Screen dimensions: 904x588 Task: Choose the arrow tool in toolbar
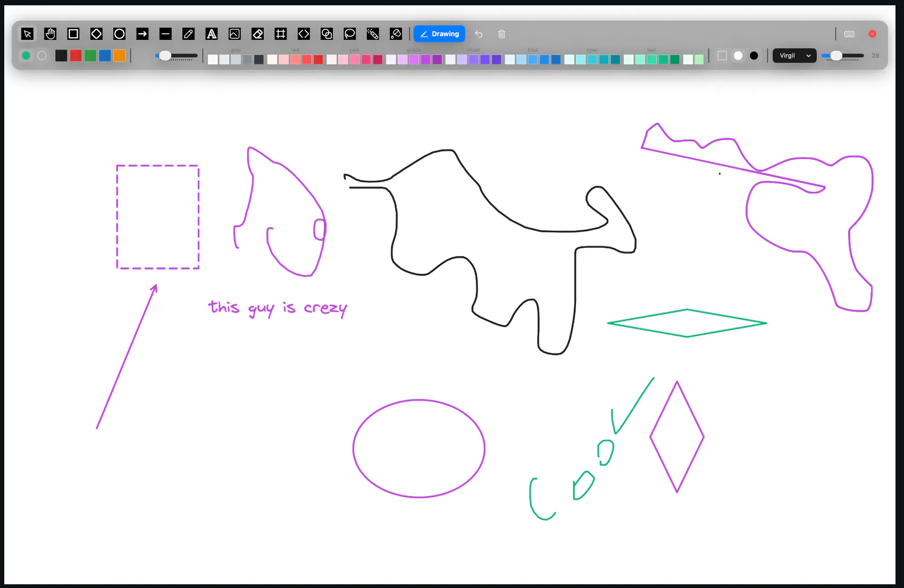pos(143,34)
